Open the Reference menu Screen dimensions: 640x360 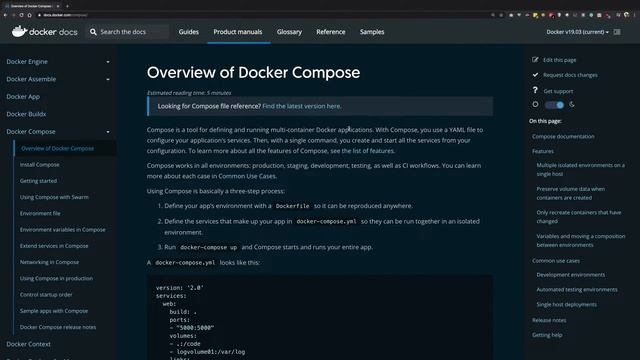[x=331, y=32]
